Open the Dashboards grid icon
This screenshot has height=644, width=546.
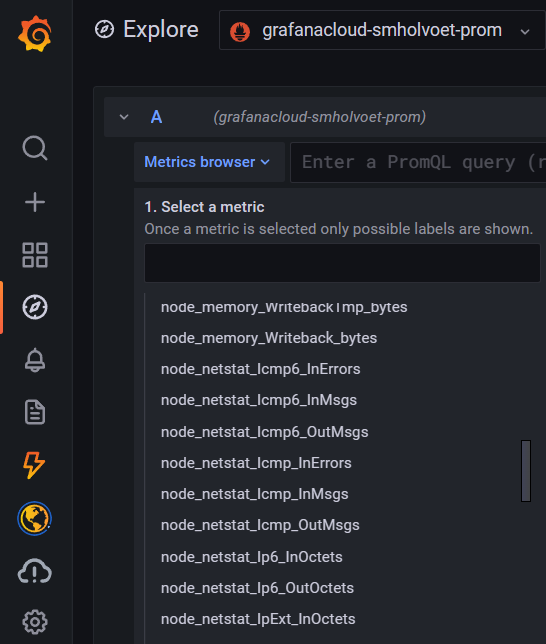pos(35,255)
